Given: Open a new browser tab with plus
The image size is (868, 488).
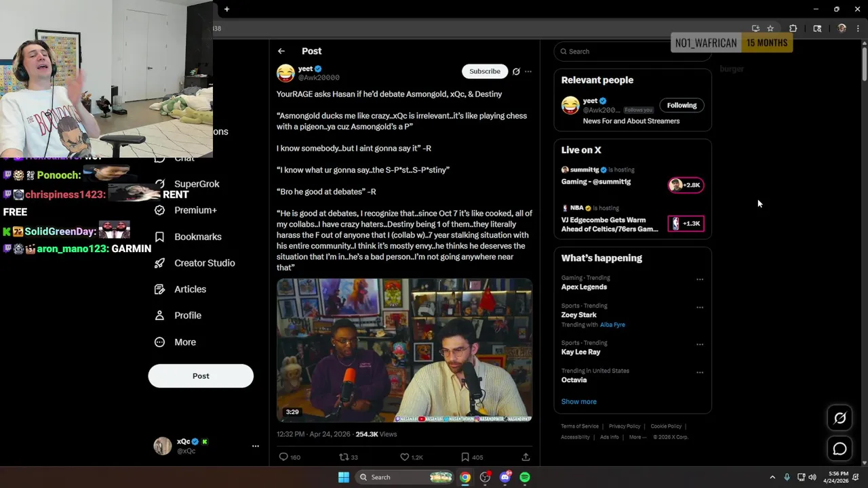Looking at the screenshot, I should point(226,9).
